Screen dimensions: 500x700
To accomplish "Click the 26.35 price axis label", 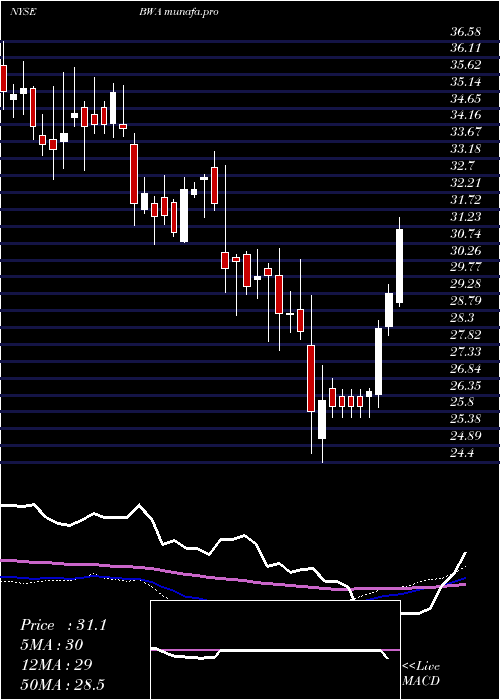I will click(465, 385).
